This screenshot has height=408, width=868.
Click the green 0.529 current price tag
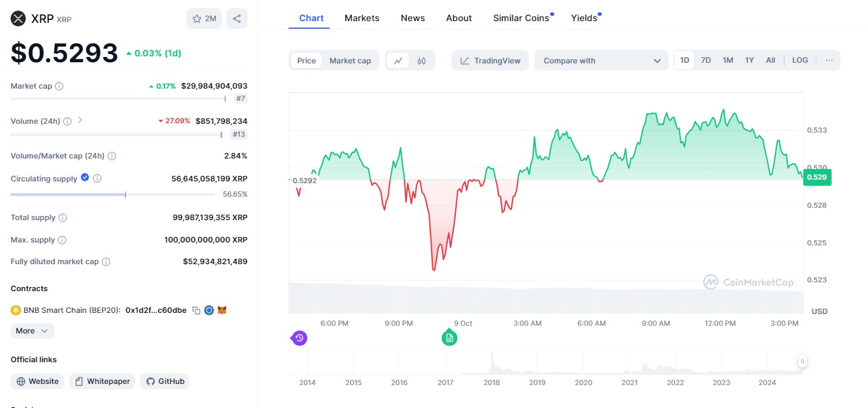(x=817, y=177)
